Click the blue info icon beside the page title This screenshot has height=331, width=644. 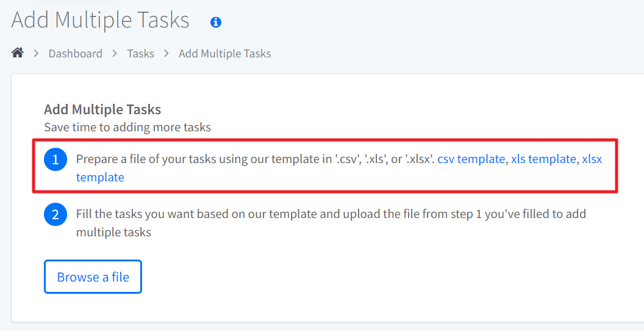point(216,22)
